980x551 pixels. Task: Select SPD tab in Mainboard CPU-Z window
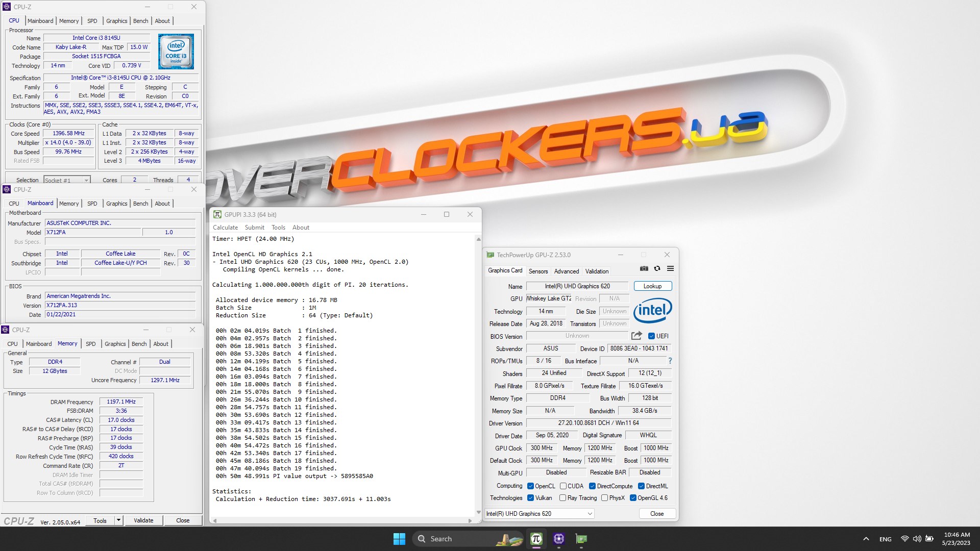(92, 204)
